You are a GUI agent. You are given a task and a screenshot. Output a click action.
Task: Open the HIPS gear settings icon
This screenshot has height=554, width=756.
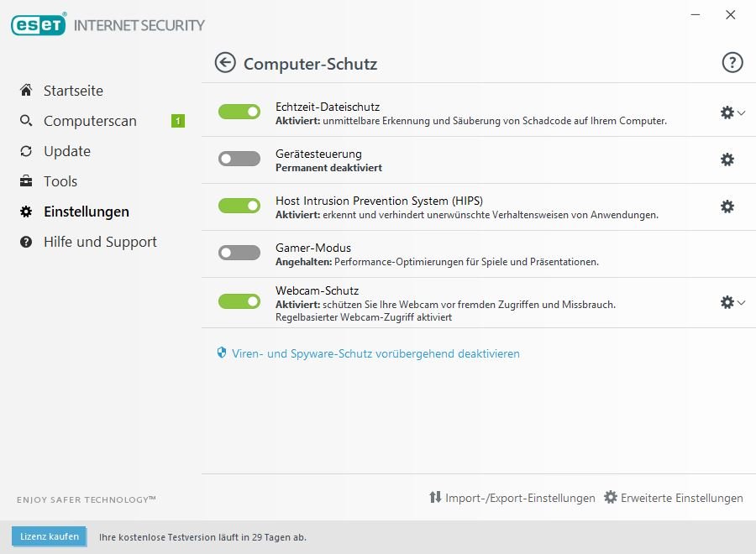click(727, 206)
